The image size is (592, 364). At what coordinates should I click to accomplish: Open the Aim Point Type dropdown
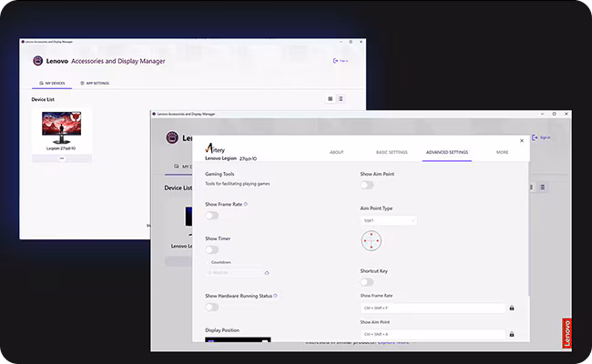coord(388,220)
